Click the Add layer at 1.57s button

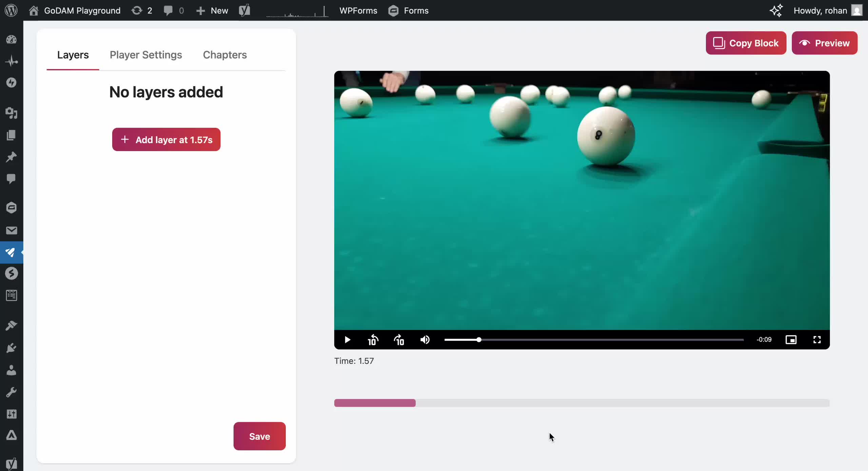point(166,139)
